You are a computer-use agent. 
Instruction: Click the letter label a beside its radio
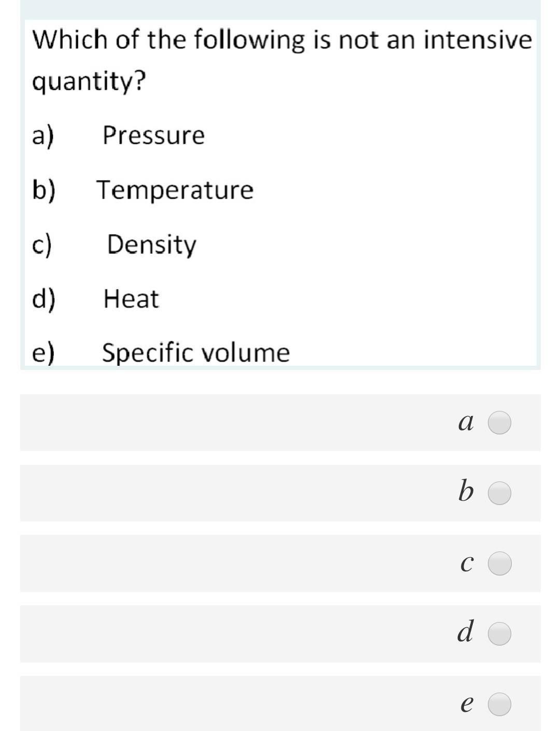(466, 422)
